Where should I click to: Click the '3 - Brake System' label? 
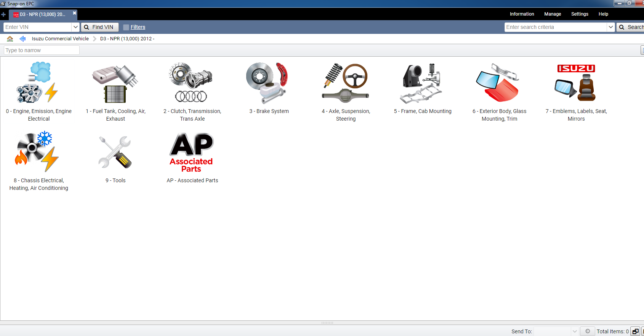[269, 111]
